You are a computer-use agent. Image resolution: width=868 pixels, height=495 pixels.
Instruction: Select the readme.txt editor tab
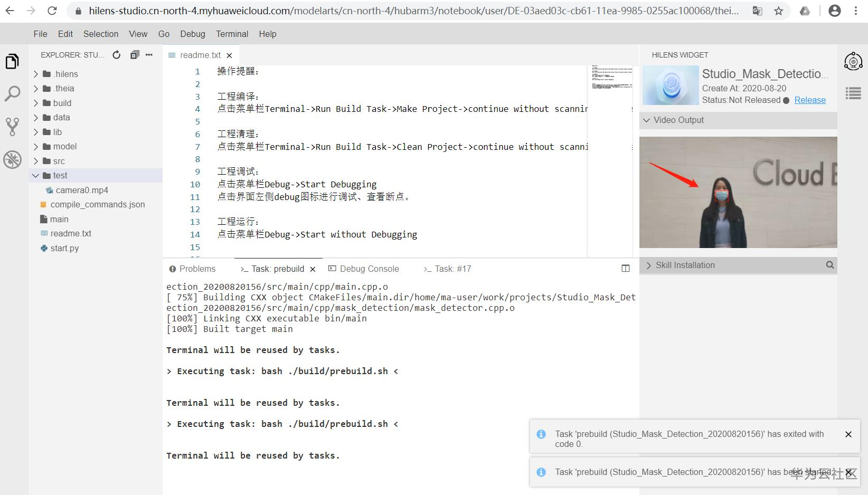point(200,55)
